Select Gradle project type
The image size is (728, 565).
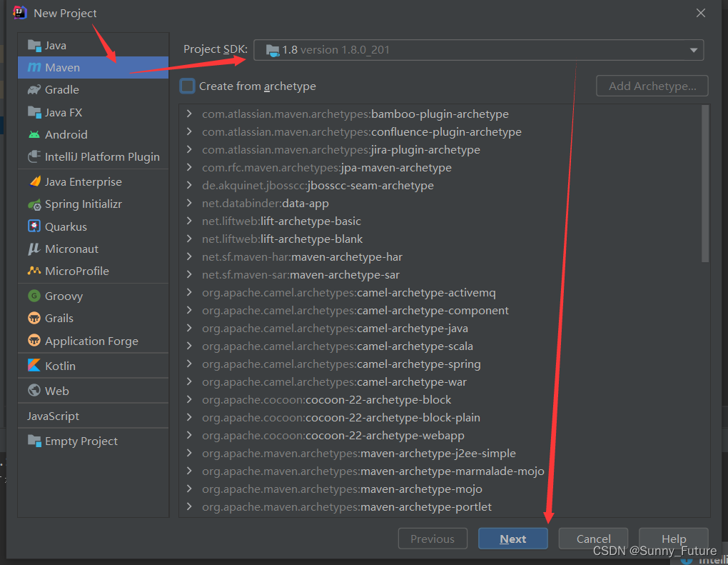pyautogui.click(x=93, y=90)
